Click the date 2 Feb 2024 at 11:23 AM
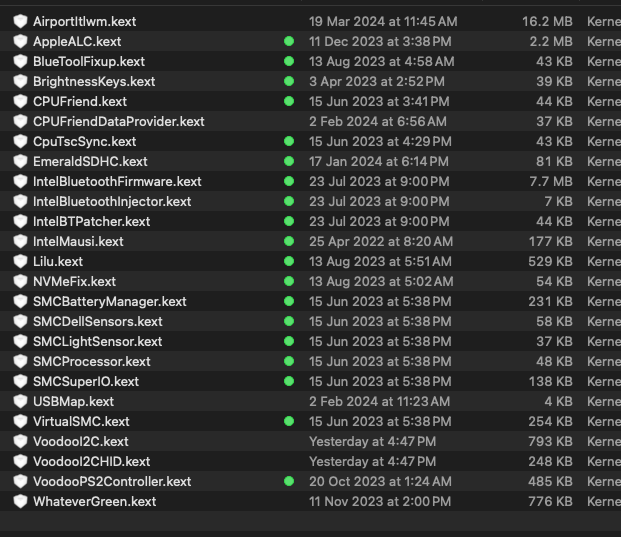The image size is (621, 537). [379, 401]
